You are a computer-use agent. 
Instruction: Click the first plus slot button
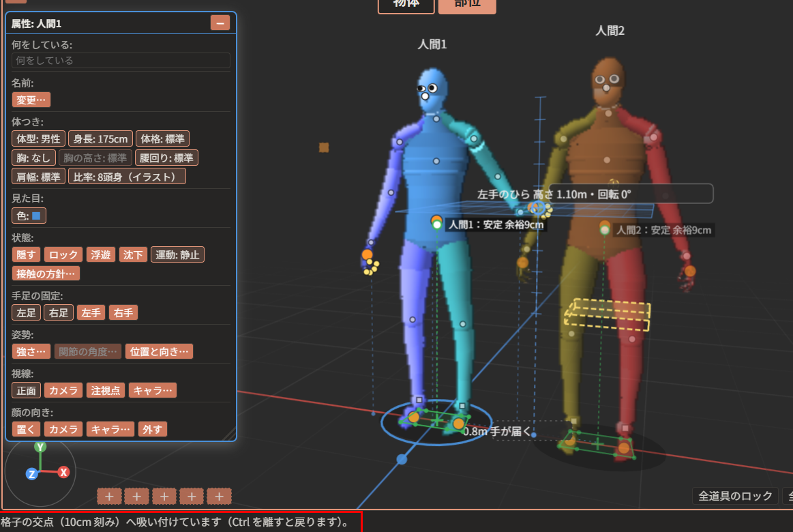click(109, 497)
